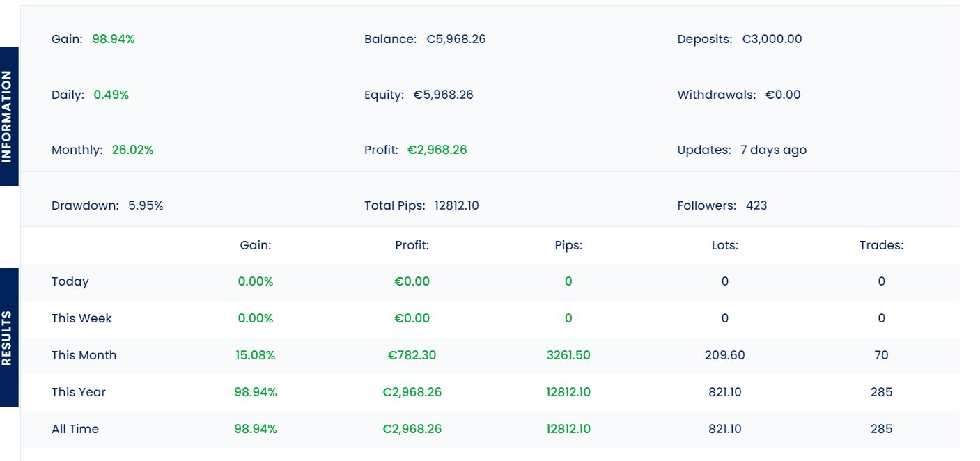Viewport: 980px width, 461px height.
Task: Click the Withdrawals amount €0.00
Action: pos(783,95)
